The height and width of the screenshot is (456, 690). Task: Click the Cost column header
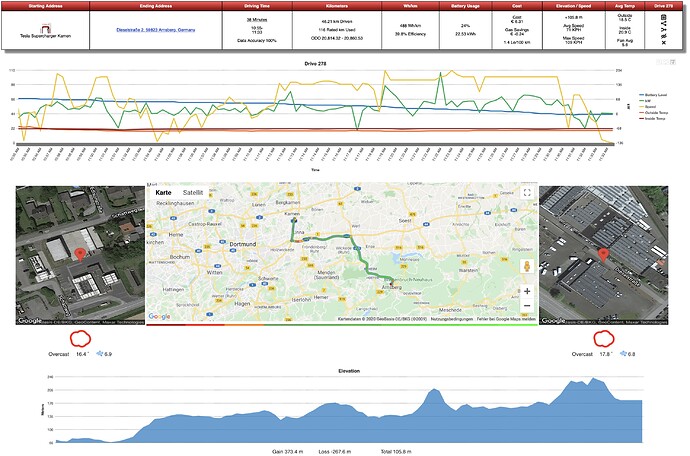pos(517,6)
